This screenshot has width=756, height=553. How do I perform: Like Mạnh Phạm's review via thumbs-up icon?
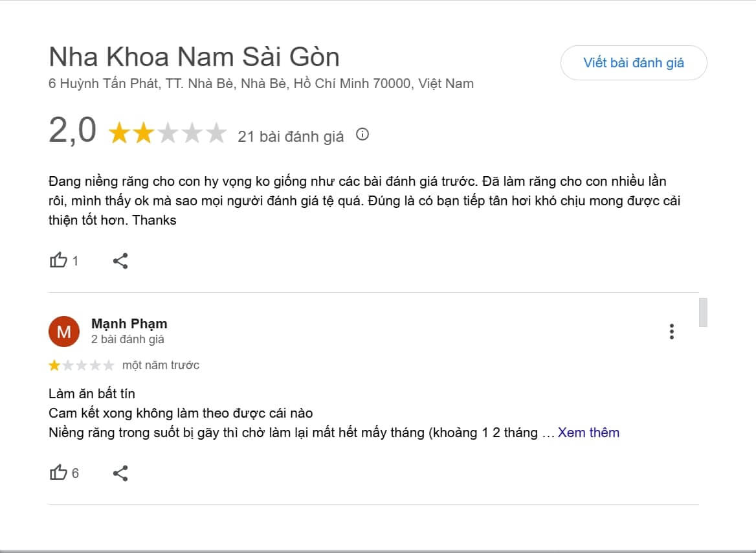point(59,473)
